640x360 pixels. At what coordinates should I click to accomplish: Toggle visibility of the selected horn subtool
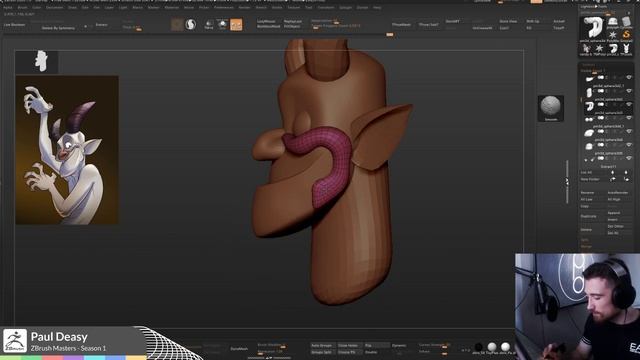click(x=629, y=104)
